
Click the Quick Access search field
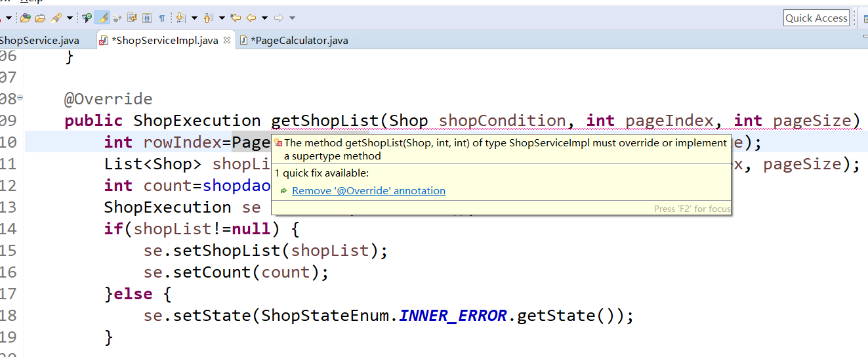click(x=817, y=18)
